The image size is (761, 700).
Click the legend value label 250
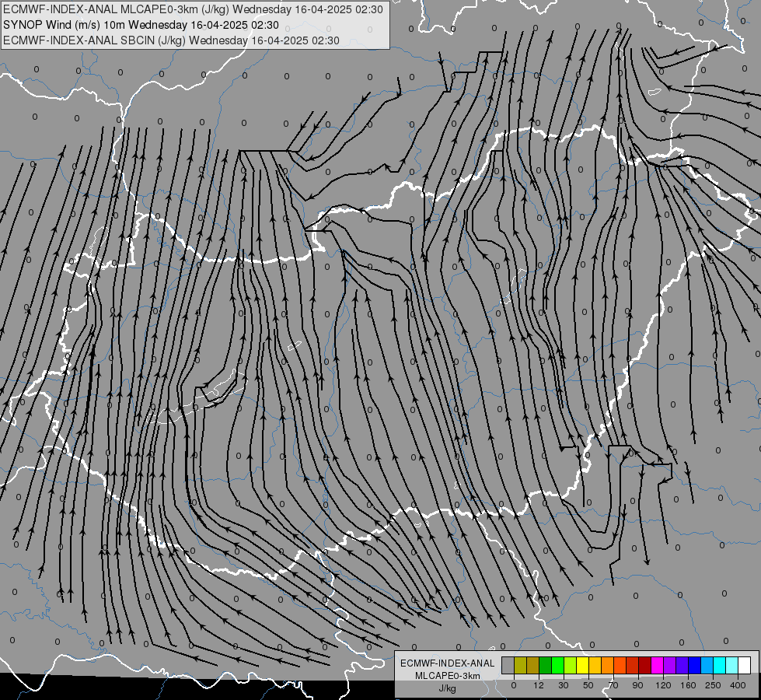(713, 685)
